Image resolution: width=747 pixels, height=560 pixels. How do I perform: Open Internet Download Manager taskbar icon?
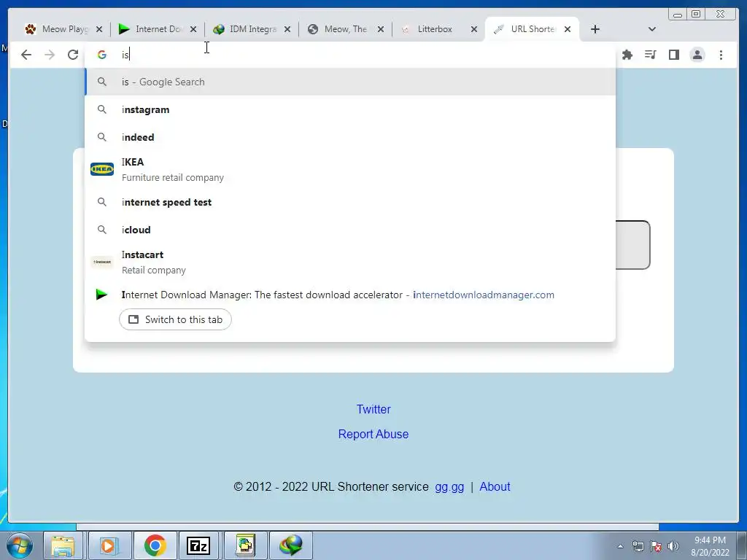tap(291, 545)
